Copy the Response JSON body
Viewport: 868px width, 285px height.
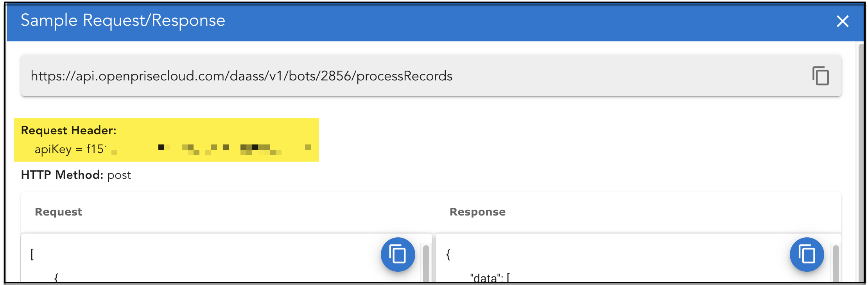(807, 255)
